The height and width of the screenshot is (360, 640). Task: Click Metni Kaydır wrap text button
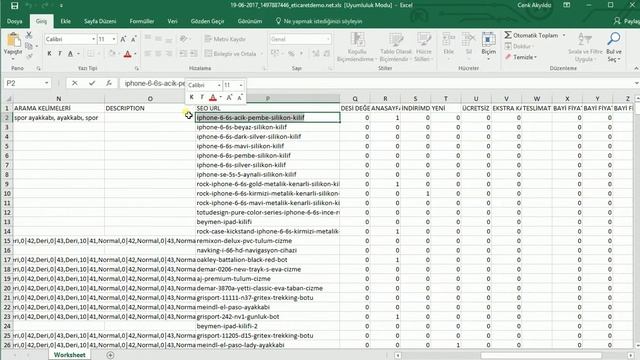(225, 39)
